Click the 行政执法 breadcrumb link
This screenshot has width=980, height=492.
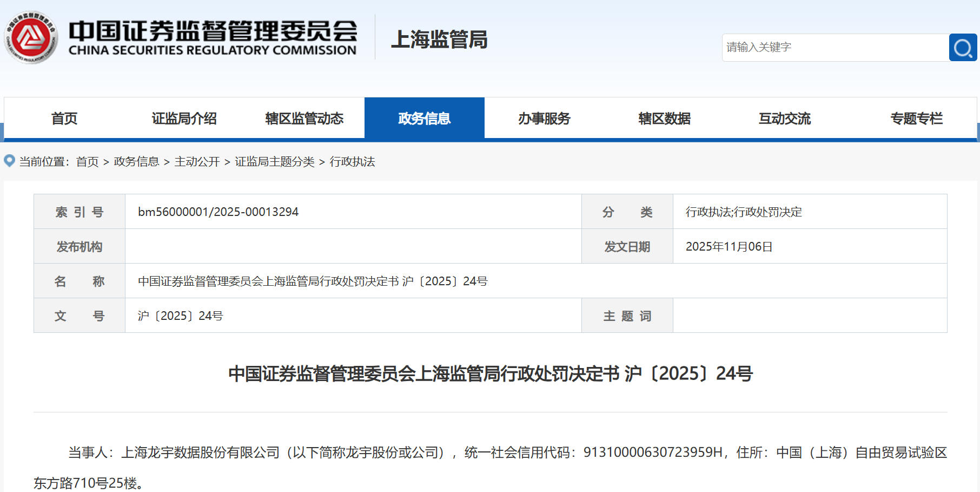[x=352, y=162]
